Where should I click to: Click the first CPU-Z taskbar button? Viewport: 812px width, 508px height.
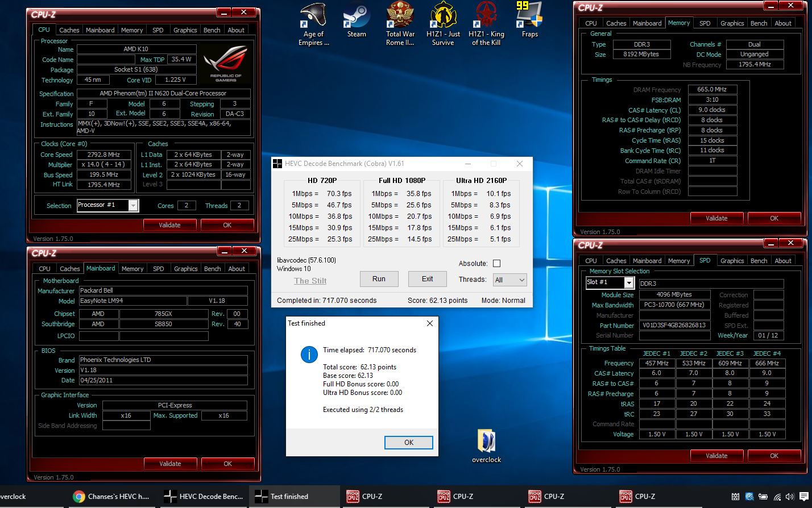click(385, 496)
